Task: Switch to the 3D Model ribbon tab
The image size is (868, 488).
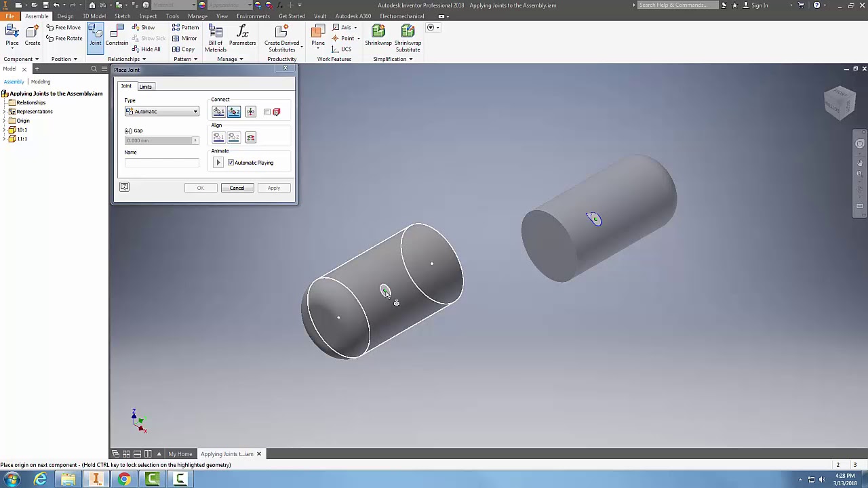Action: click(94, 16)
